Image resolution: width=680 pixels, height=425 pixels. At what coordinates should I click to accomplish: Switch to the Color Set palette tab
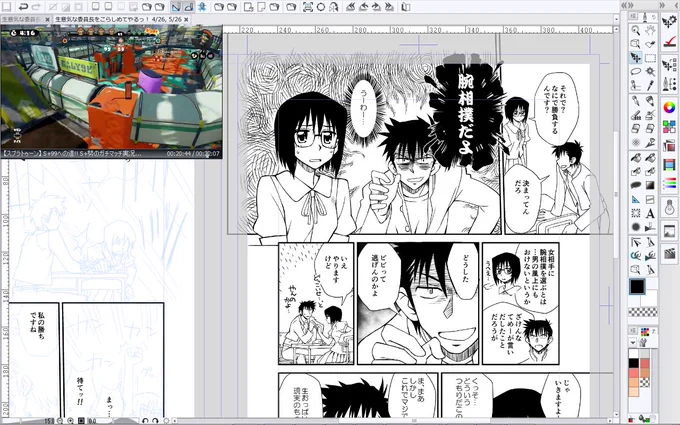(644, 332)
